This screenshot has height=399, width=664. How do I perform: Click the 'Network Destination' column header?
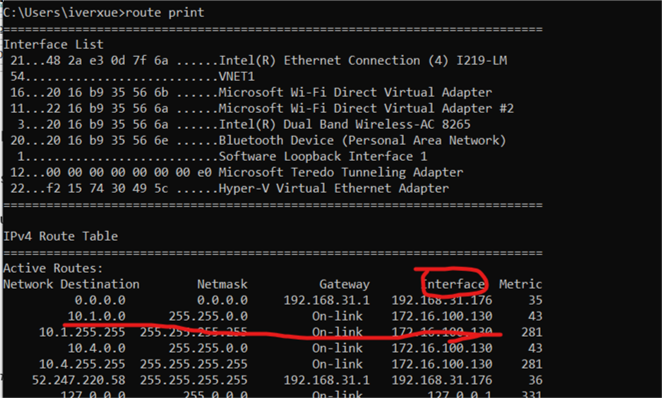(71, 284)
